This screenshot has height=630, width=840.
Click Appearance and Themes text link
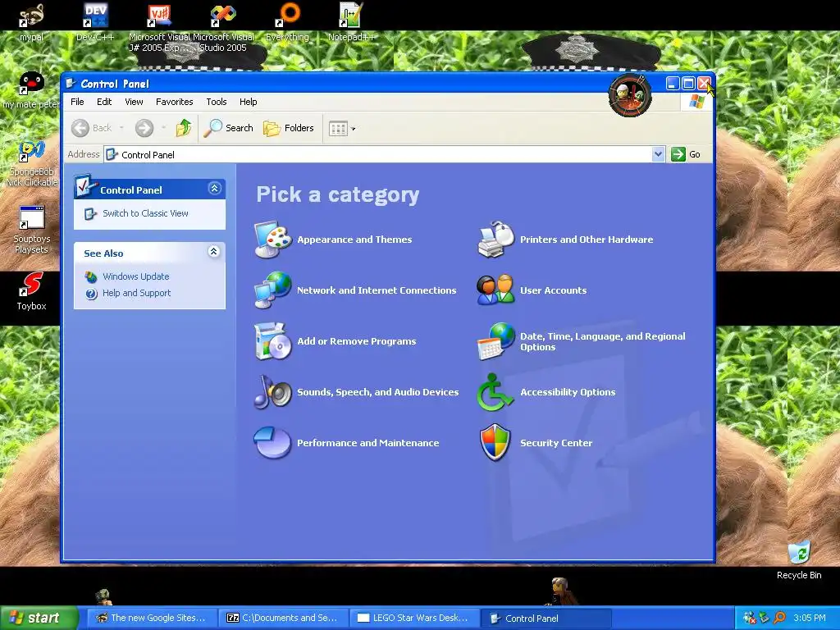[x=354, y=240]
